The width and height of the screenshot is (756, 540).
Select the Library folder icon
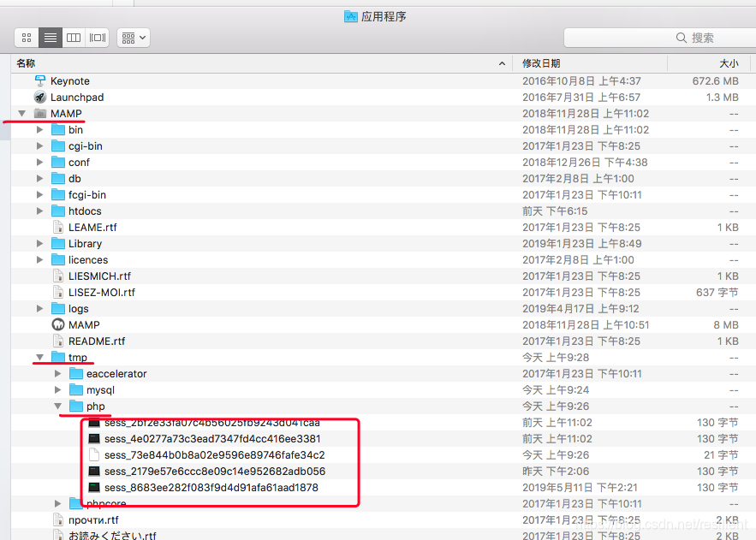coord(58,244)
